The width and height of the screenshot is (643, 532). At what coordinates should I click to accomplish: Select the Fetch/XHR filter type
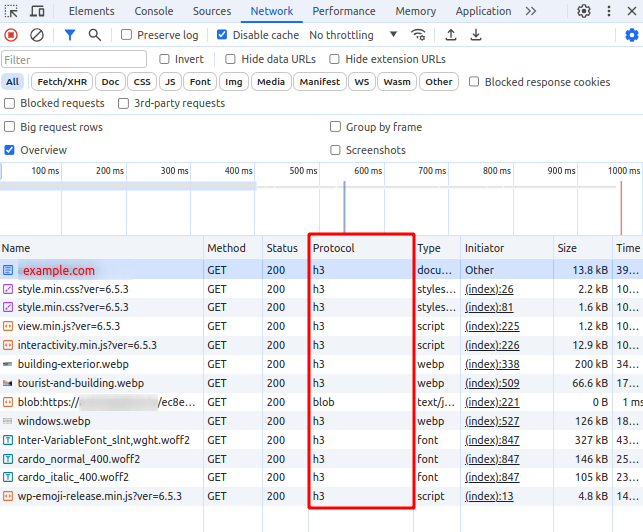(x=60, y=82)
